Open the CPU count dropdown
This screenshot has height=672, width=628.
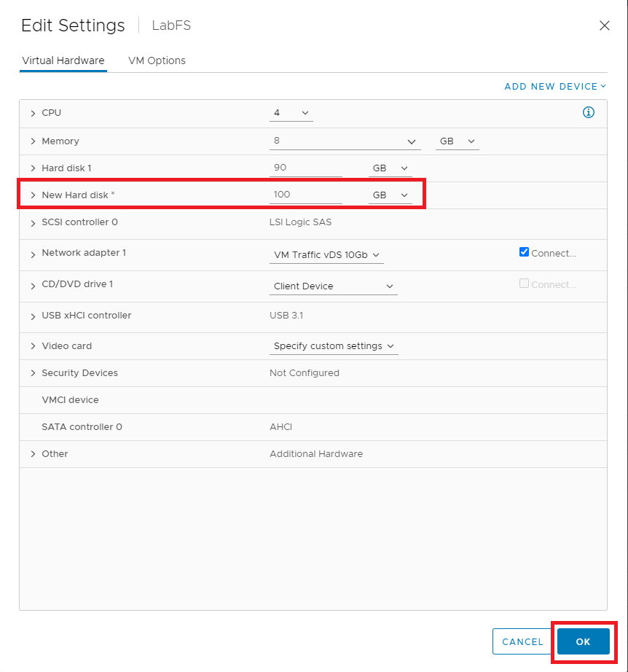click(291, 113)
